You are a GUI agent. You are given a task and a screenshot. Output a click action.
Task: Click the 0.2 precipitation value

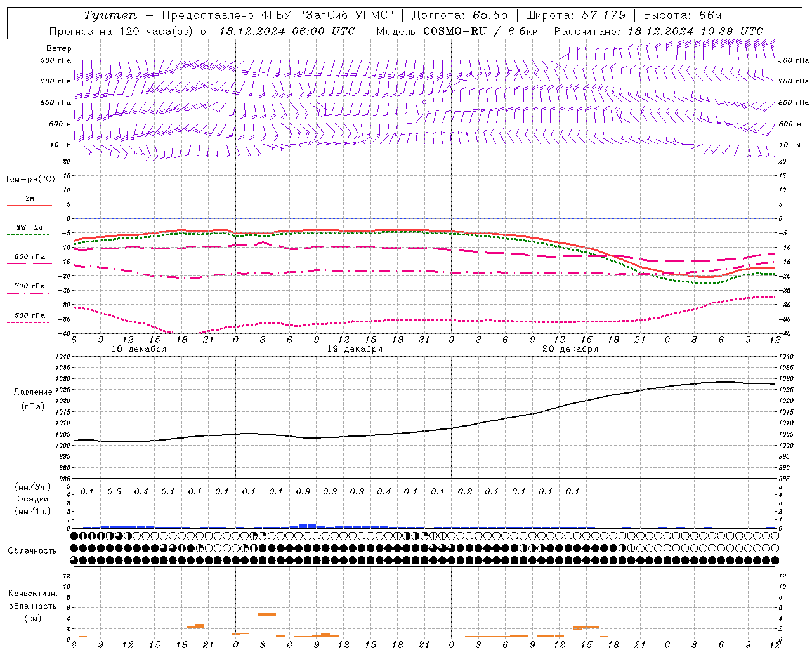465,491
